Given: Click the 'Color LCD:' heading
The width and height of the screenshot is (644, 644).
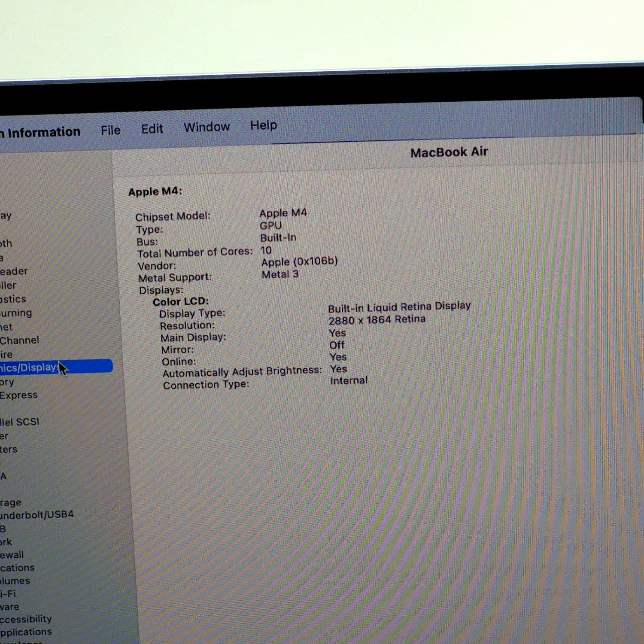Looking at the screenshot, I should click(x=181, y=301).
